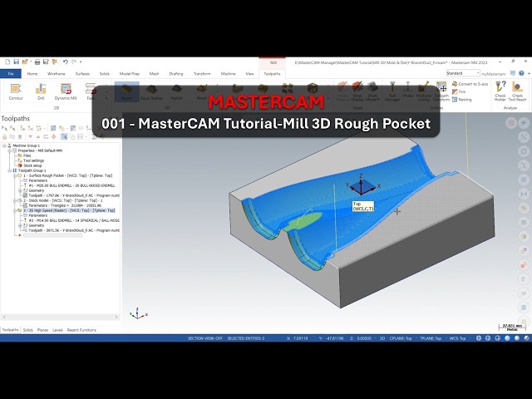Click Convert to 5-axis utility

(x=470, y=84)
